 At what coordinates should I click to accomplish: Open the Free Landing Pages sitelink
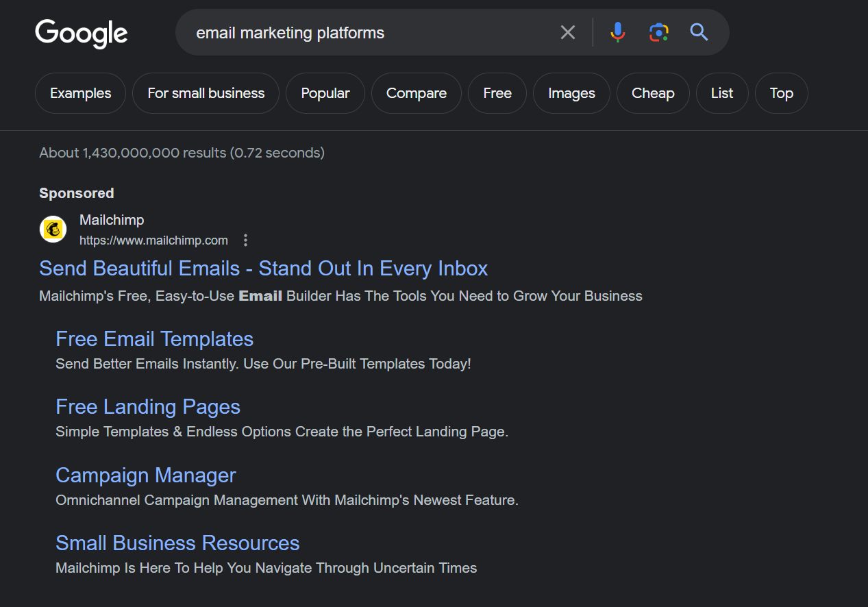tap(147, 407)
